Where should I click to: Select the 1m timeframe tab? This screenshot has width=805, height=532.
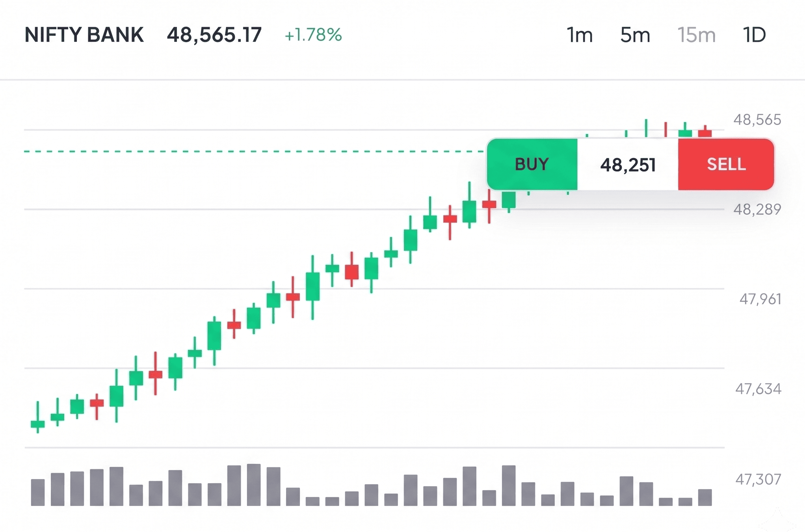(580, 35)
